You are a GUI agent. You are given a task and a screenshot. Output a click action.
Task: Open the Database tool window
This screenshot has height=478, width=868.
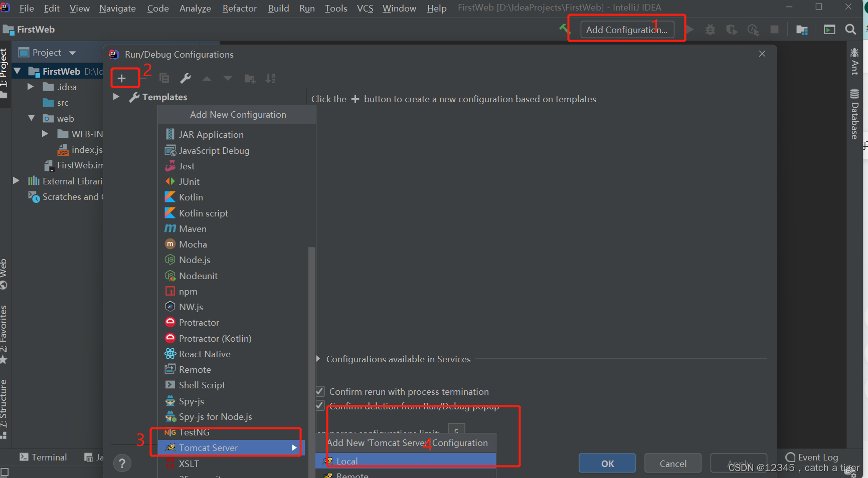click(x=855, y=114)
